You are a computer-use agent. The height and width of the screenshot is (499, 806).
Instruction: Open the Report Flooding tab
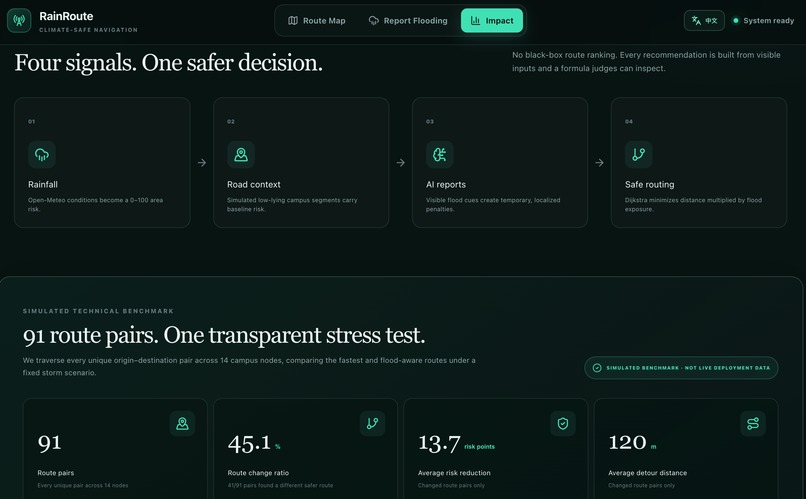pyautogui.click(x=408, y=21)
